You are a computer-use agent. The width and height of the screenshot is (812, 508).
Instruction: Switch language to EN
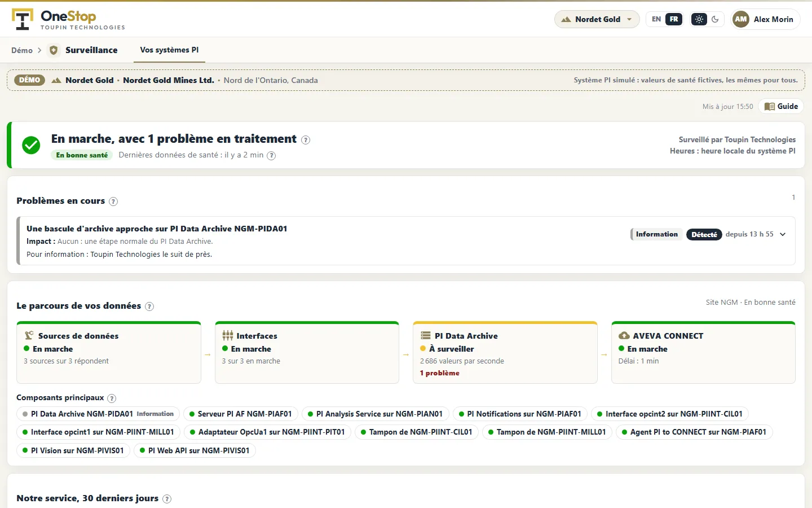(x=656, y=19)
